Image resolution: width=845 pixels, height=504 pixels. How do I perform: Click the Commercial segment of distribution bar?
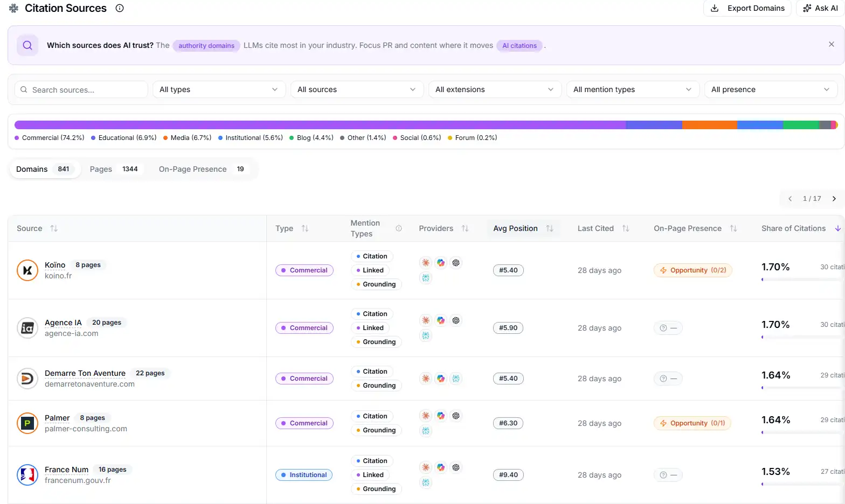point(320,125)
